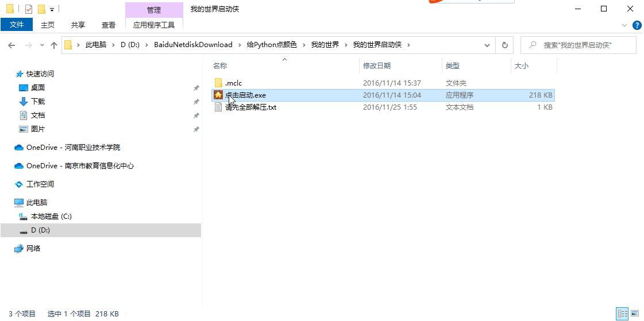Click 218 KB size of 点击启动.exe
The image size is (644, 321).
541,95
